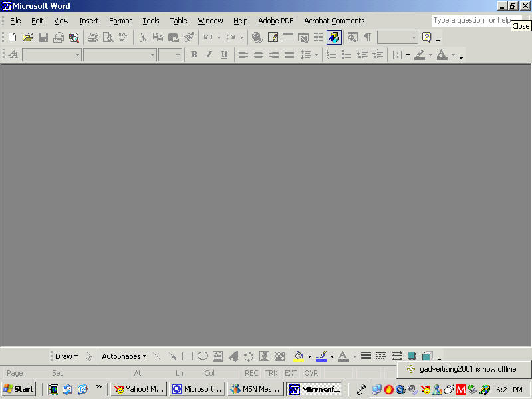This screenshot has width=532, height=399.
Task: Open the Adobe PDF menu
Action: (x=275, y=21)
